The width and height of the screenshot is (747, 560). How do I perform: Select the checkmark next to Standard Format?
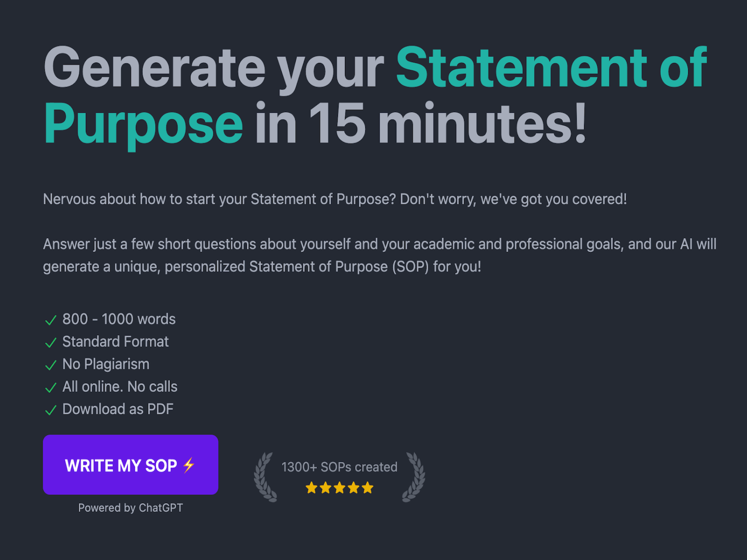pyautogui.click(x=50, y=343)
